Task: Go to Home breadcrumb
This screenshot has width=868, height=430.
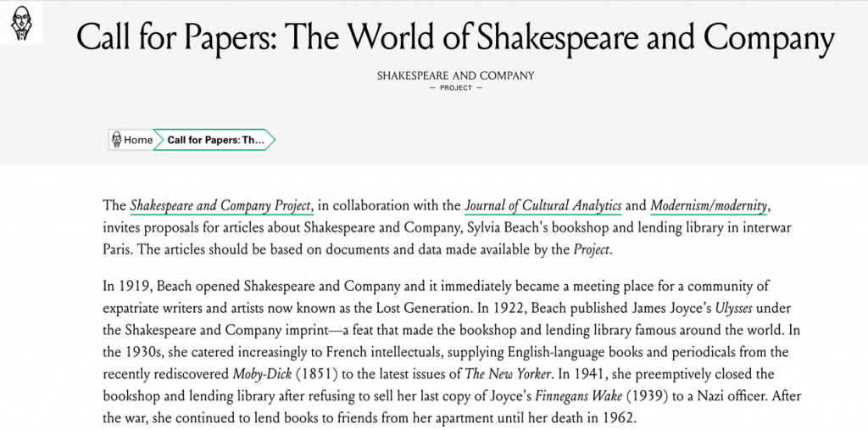Action: pos(132,140)
